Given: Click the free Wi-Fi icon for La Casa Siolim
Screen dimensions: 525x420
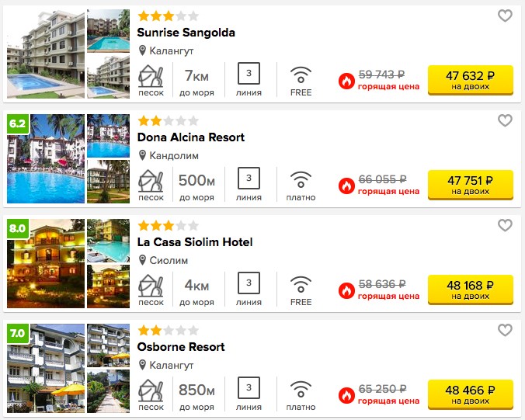Looking at the screenshot, I should point(301,284).
